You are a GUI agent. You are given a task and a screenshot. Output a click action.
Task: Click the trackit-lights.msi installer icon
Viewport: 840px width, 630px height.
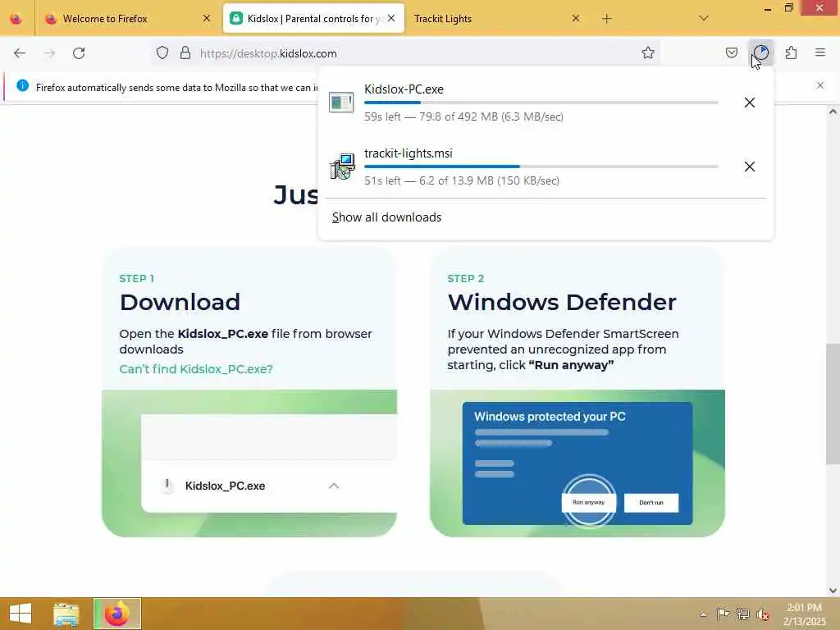click(342, 166)
